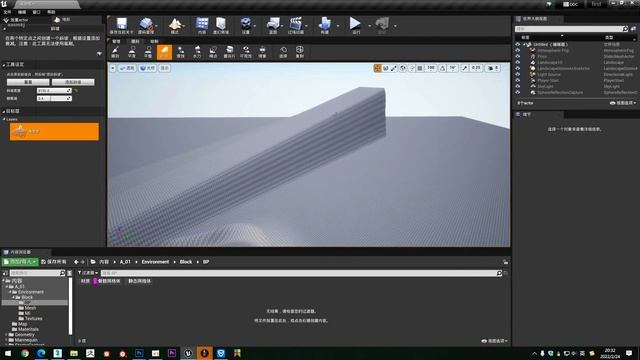Select the Flatten landscape tool
The width and height of the screenshot is (640, 360).
(148, 52)
